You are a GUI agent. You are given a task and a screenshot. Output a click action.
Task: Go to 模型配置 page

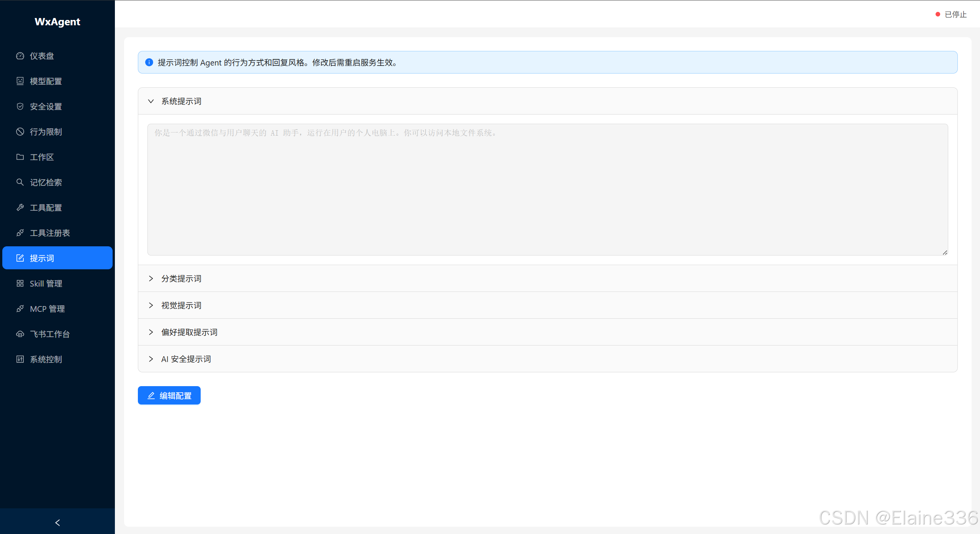(x=57, y=81)
